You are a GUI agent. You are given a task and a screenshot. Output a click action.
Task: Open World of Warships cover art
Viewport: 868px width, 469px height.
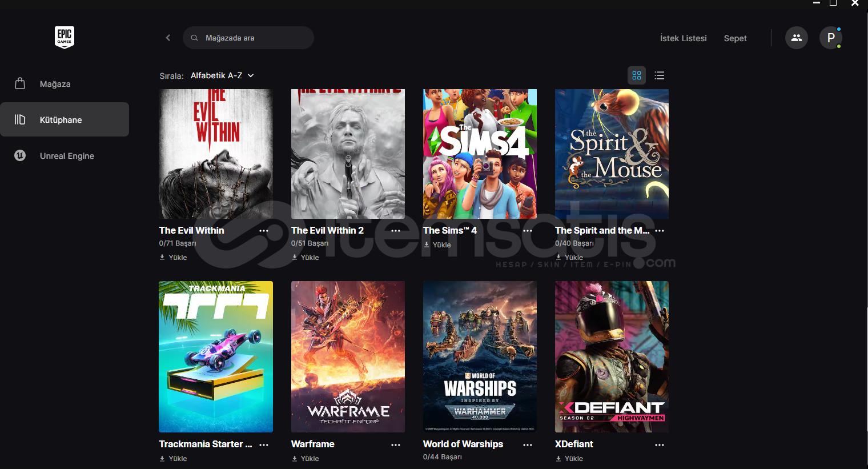click(x=480, y=356)
